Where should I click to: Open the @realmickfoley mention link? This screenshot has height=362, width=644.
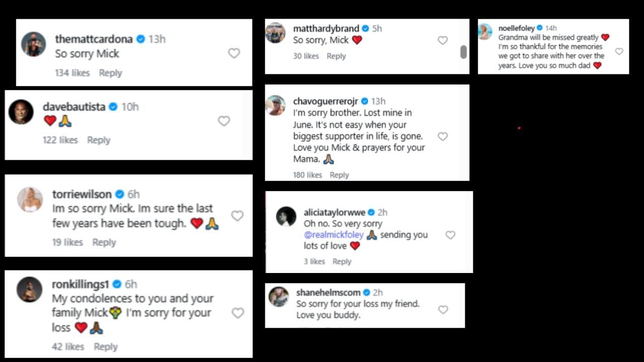point(335,235)
